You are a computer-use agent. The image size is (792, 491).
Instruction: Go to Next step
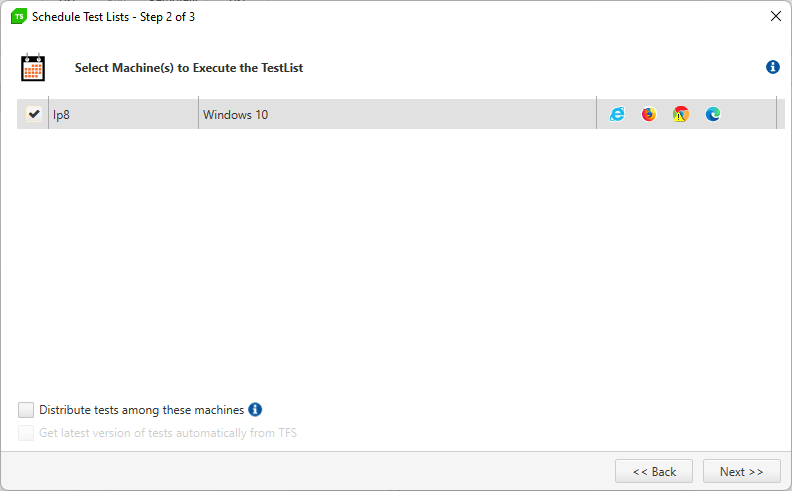pyautogui.click(x=741, y=471)
